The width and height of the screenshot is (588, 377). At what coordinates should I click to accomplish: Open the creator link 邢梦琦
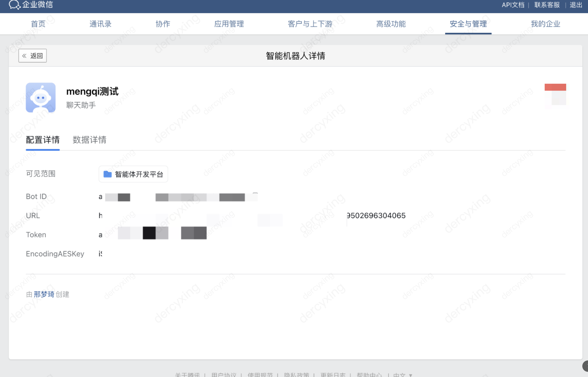tap(44, 294)
